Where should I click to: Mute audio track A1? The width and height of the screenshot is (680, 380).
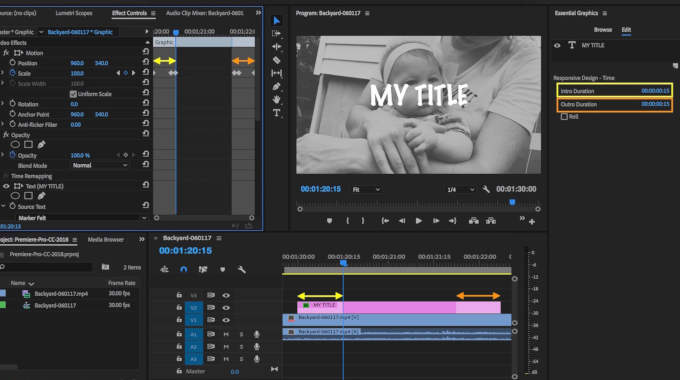tap(226, 334)
